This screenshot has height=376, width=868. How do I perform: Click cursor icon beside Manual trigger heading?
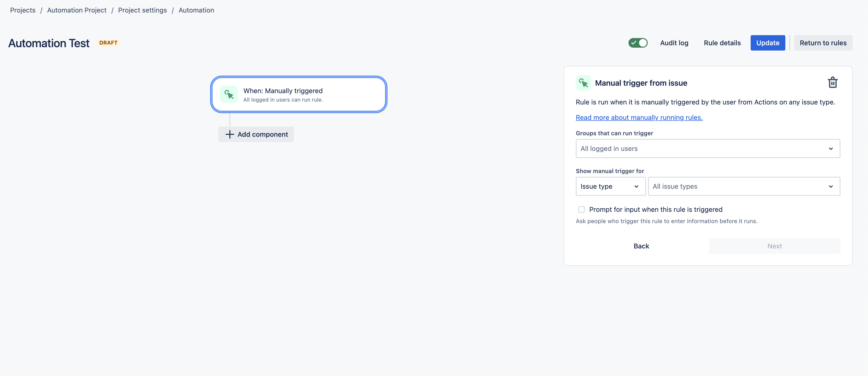[x=583, y=83]
